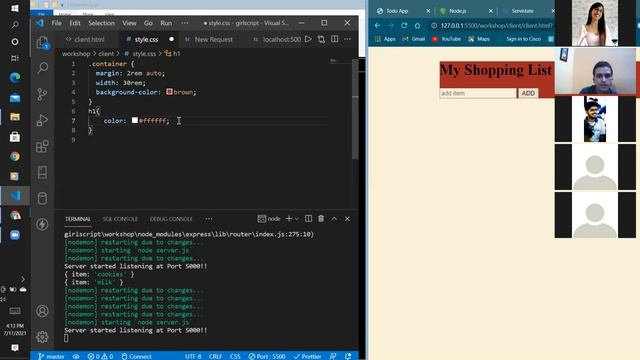Open Windows Start menu
This screenshot has width=640, height=360.
[x=15, y=8]
